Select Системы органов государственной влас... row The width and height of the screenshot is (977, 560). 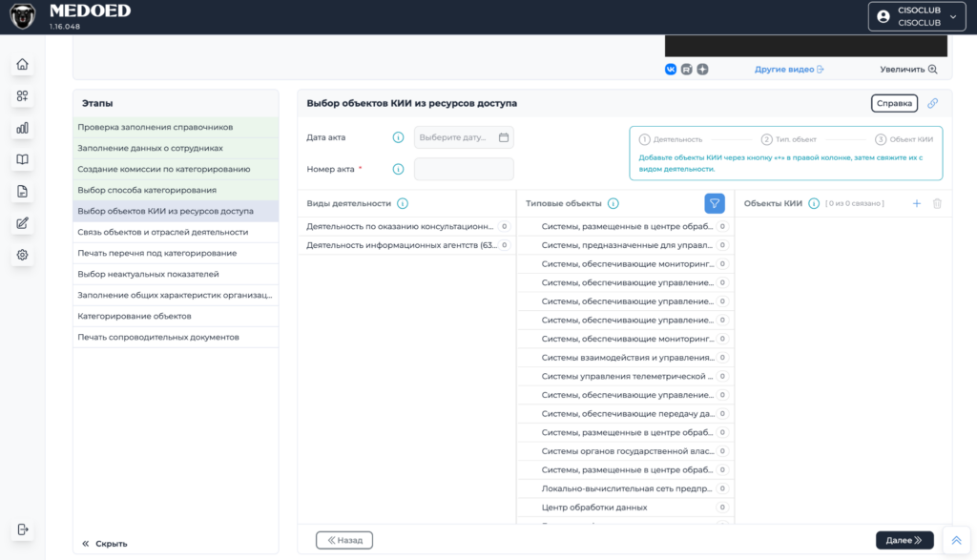coord(626,451)
